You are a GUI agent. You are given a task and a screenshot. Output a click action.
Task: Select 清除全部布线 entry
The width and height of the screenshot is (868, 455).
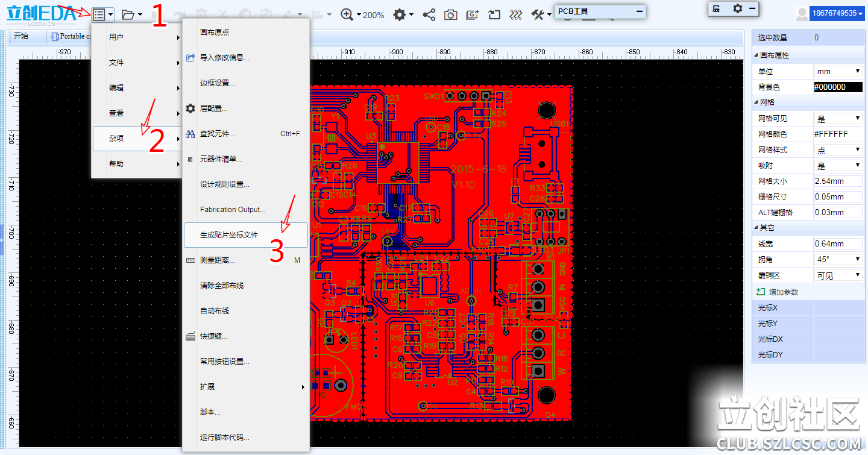(246, 286)
